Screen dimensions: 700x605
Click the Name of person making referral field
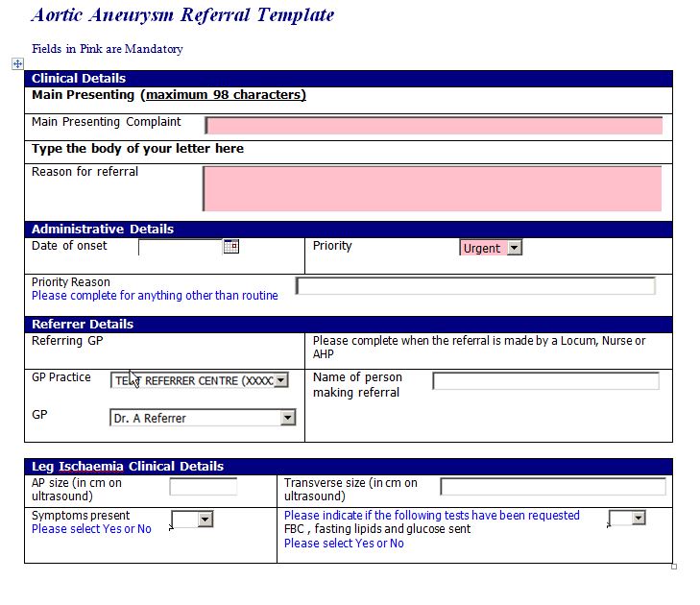pos(545,381)
